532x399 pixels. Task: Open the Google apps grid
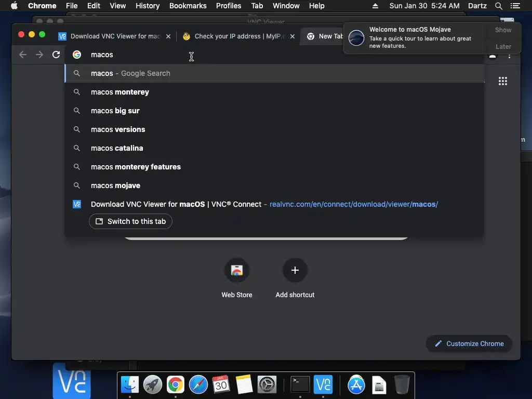503,81
